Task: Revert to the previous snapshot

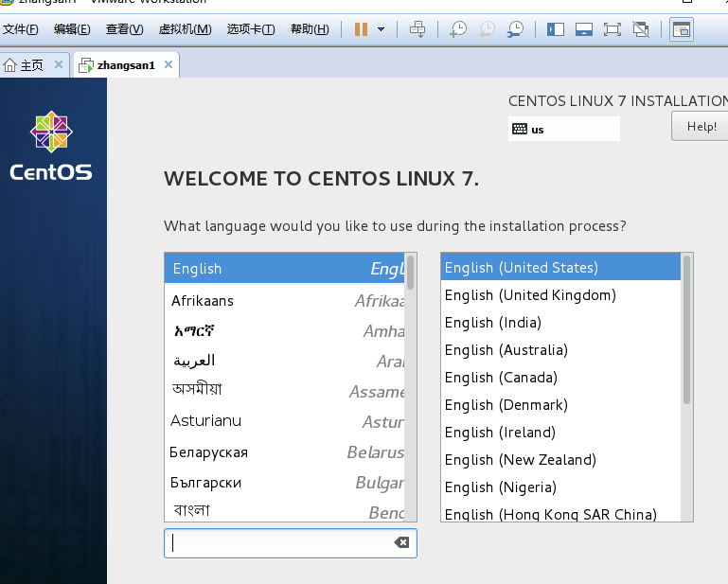Action: (487, 29)
